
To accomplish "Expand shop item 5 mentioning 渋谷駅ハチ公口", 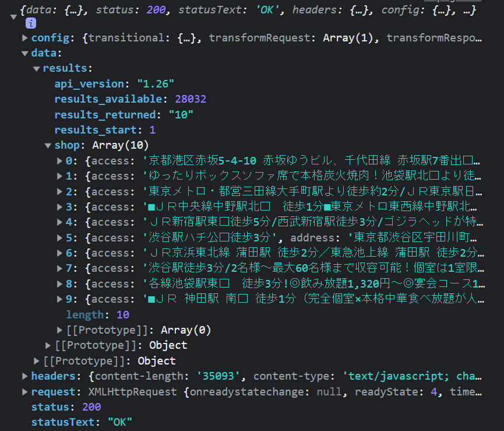I will click(x=59, y=237).
